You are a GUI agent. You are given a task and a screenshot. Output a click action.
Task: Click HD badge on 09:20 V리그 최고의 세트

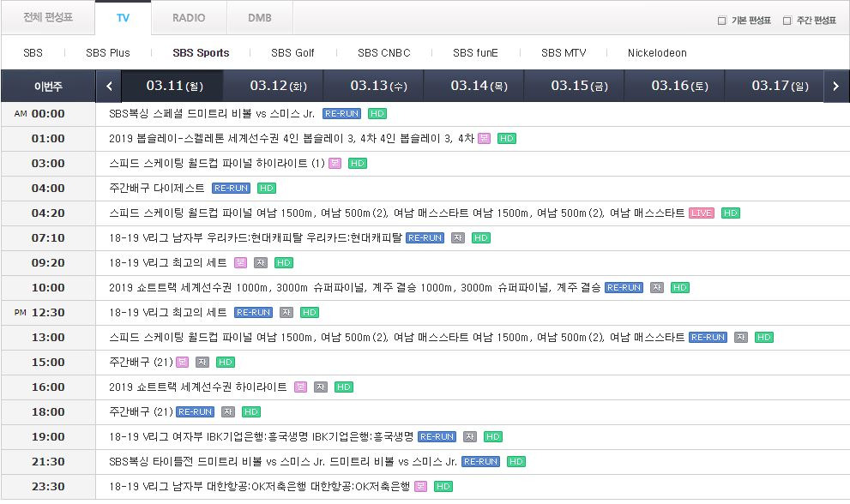[x=284, y=263]
